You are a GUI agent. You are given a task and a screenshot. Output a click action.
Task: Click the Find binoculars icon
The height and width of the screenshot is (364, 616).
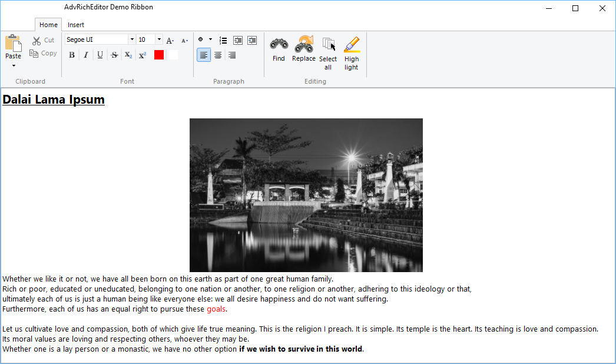pyautogui.click(x=279, y=45)
